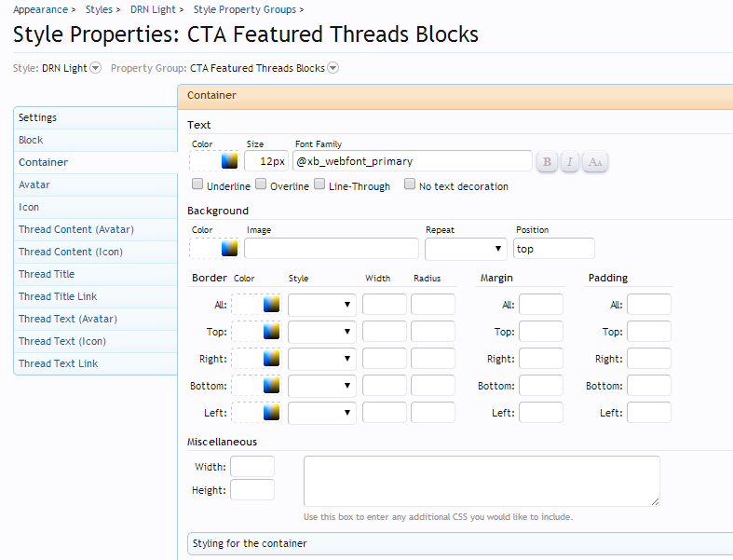The image size is (733, 560).
Task: Open the Text color picker icon
Action: (x=229, y=161)
